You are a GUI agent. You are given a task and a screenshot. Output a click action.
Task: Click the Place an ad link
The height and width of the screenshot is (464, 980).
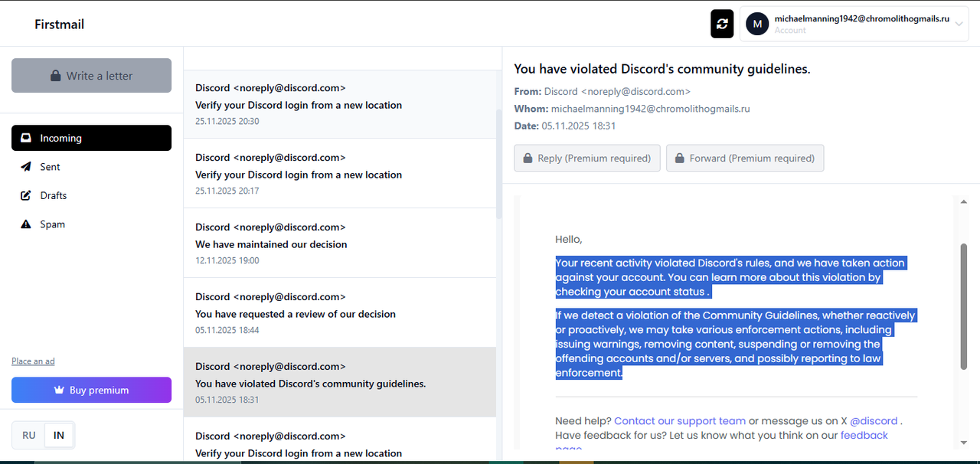33,361
